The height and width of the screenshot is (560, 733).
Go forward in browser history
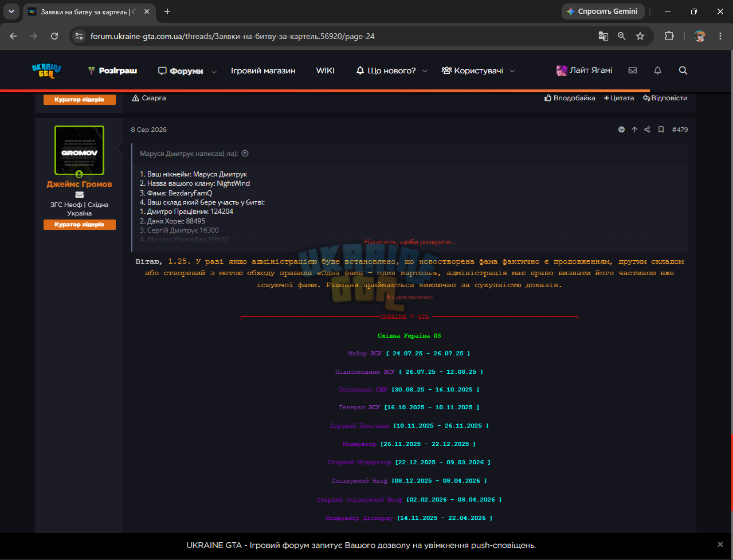click(34, 36)
